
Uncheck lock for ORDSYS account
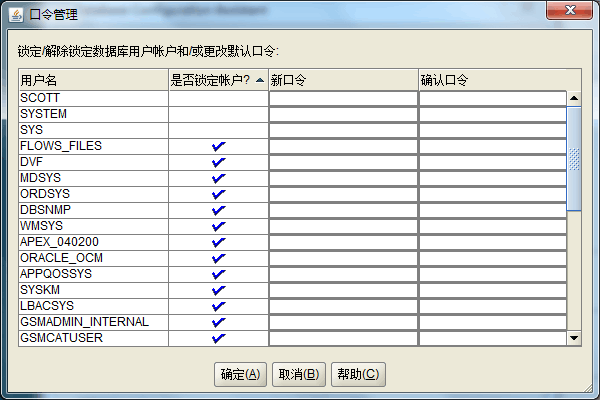point(218,194)
